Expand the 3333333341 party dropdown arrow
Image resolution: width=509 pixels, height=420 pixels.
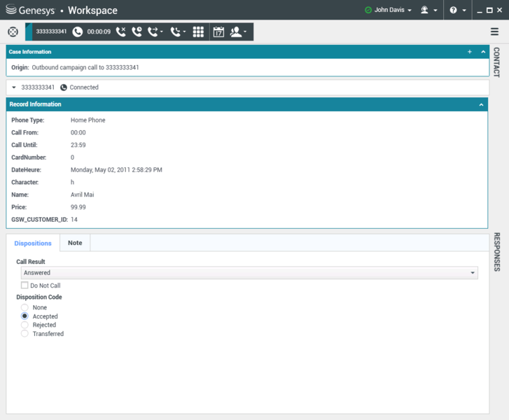pos(13,87)
